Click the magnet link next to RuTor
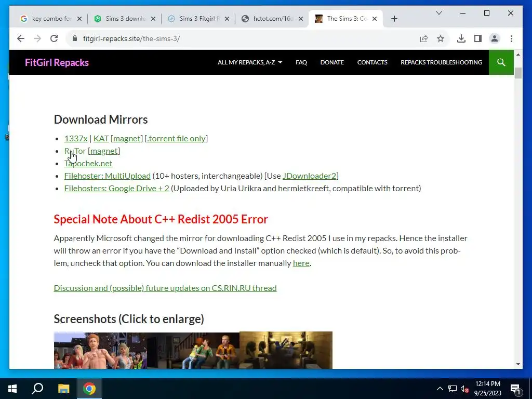Image resolution: width=532 pixels, height=399 pixels. click(104, 151)
